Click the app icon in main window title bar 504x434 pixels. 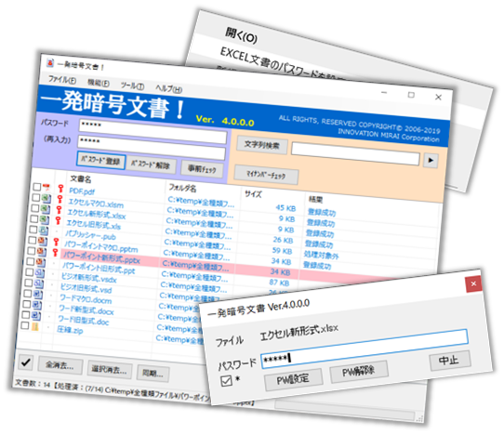50,63
